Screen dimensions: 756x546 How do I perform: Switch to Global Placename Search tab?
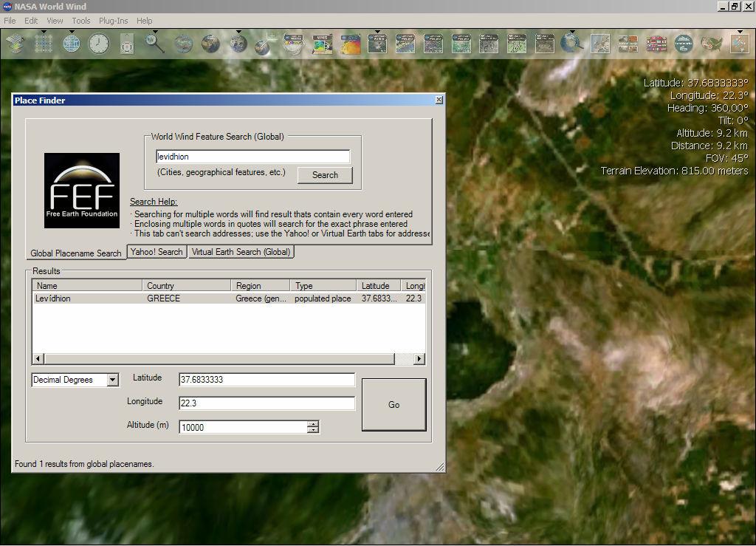pyautogui.click(x=76, y=253)
